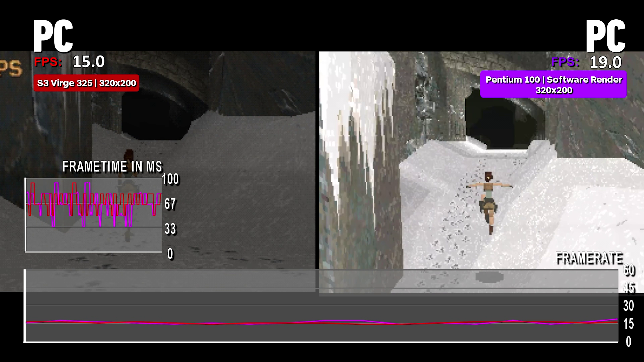The image size is (644, 362).
Task: Click the '67' frametime axis label
Action: pyautogui.click(x=170, y=204)
